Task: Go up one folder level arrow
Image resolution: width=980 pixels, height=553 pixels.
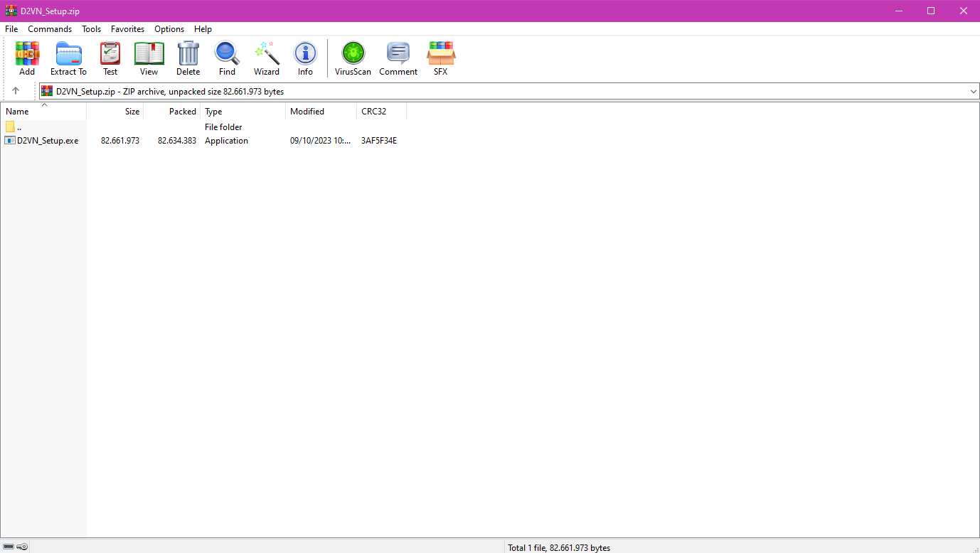Action: coord(16,91)
